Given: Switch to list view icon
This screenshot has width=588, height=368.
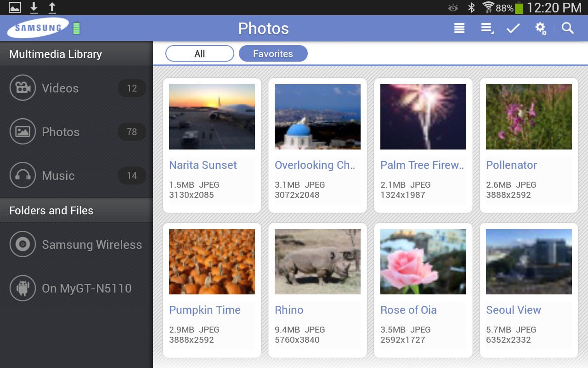Looking at the screenshot, I should coord(459,29).
